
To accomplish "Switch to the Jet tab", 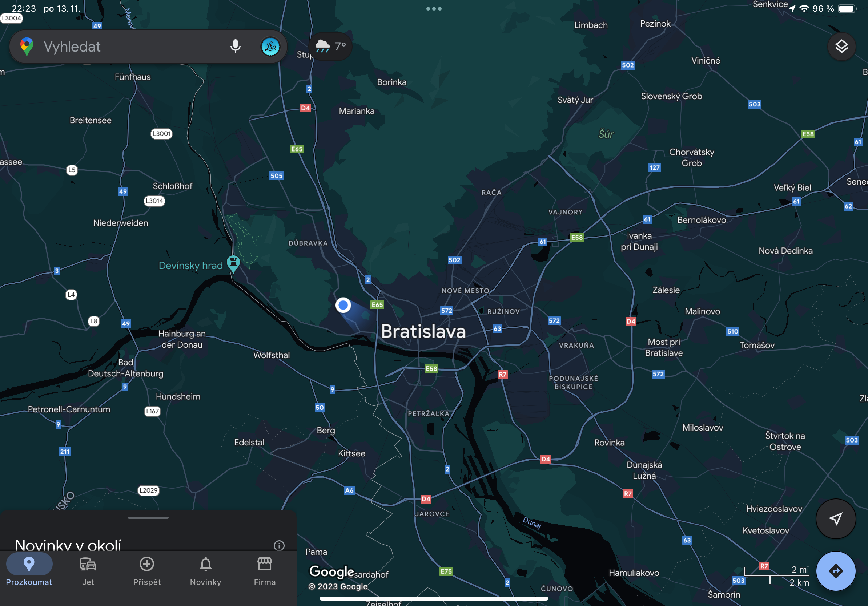I will tap(88, 571).
